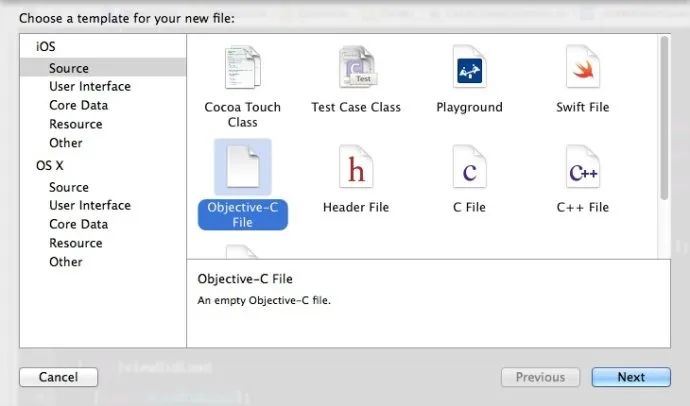The width and height of the screenshot is (690, 406).
Task: Select the C++ File template icon
Action: pyautogui.click(x=583, y=168)
